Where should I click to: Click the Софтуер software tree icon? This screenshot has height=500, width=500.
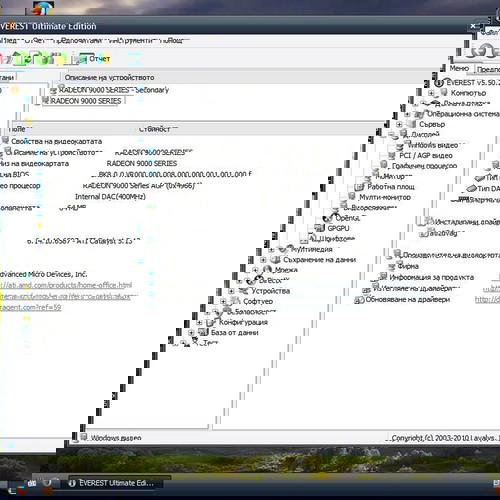point(236,301)
